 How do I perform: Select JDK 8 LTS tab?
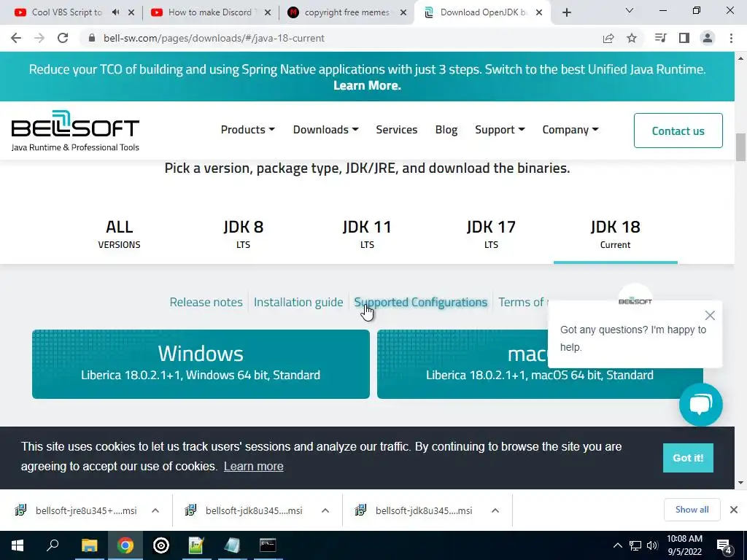(243, 234)
